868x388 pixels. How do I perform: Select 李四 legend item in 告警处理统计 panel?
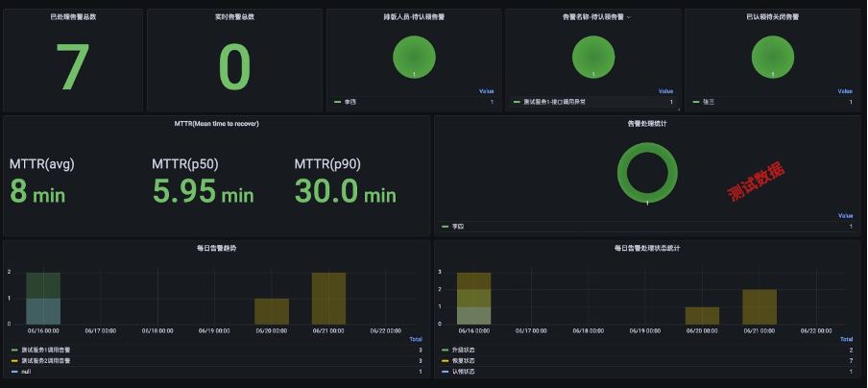coord(458,227)
